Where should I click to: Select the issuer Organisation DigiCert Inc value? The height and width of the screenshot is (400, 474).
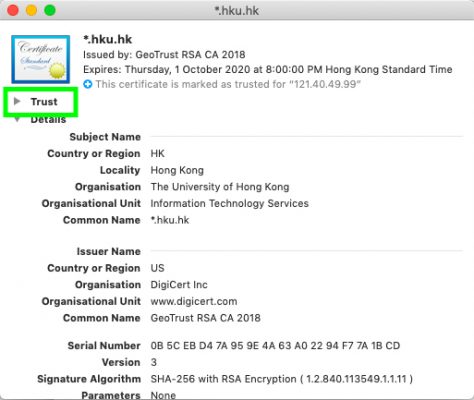point(179,285)
